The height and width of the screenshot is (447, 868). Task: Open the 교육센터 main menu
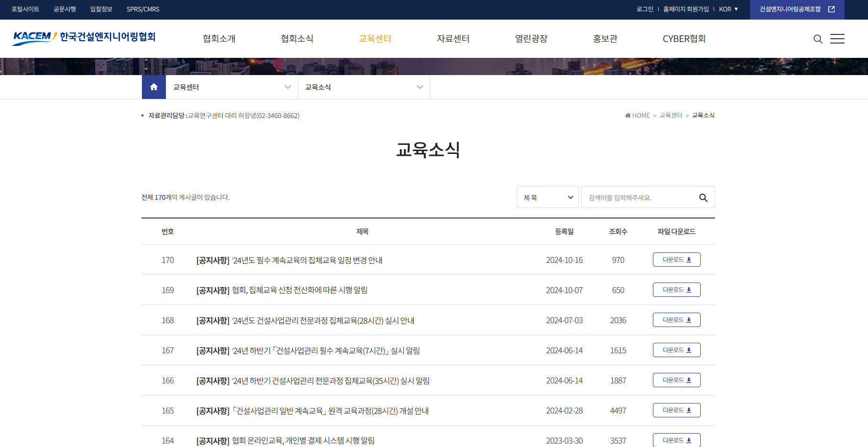[375, 39]
